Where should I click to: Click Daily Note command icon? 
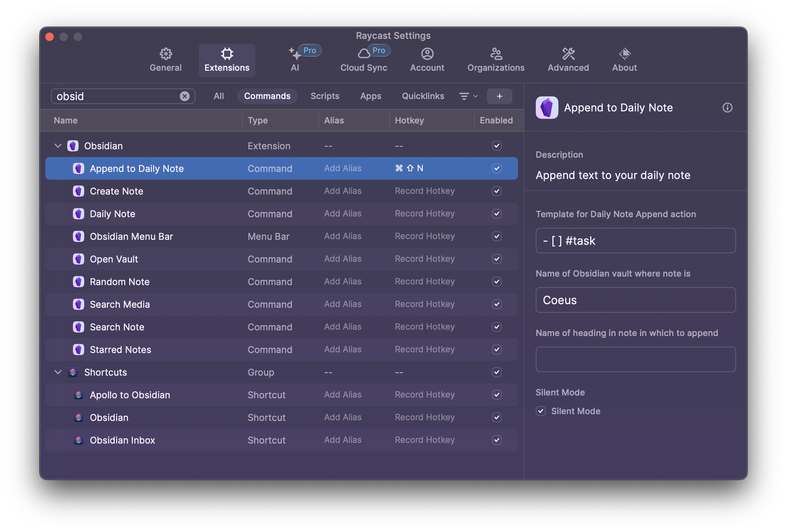tap(79, 214)
